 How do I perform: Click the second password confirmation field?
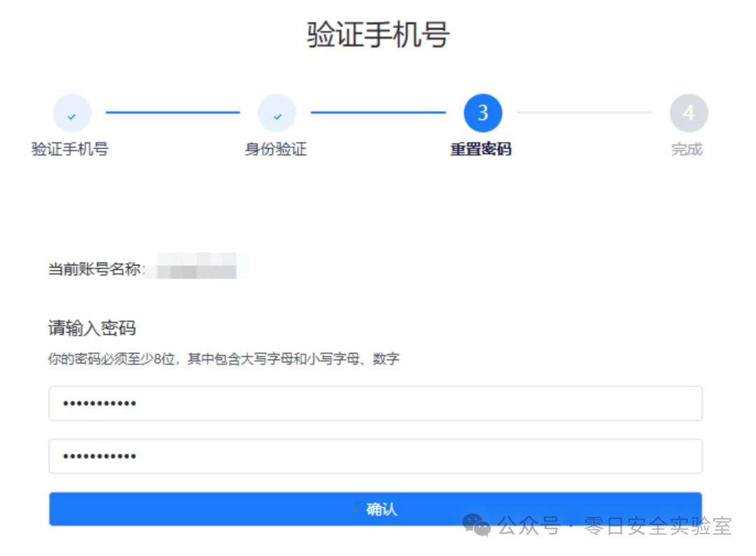[x=375, y=456]
